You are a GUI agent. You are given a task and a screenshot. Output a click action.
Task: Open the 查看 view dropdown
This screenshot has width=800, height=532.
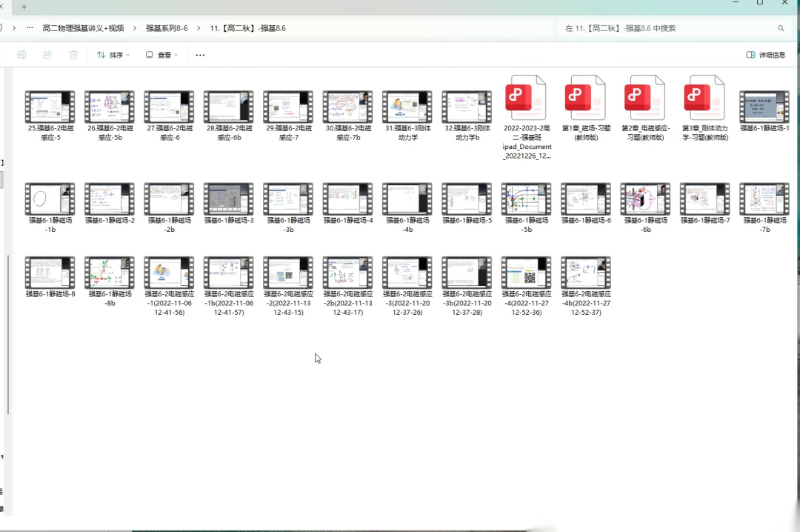pos(161,55)
